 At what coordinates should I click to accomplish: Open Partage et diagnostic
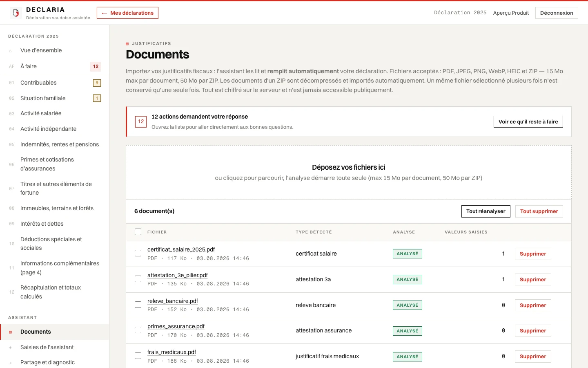(54, 362)
